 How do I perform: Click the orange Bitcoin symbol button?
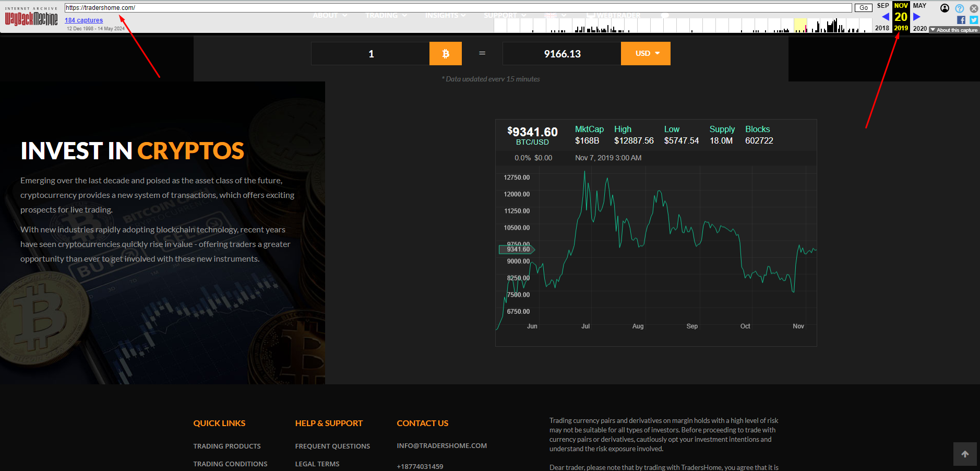tap(446, 54)
